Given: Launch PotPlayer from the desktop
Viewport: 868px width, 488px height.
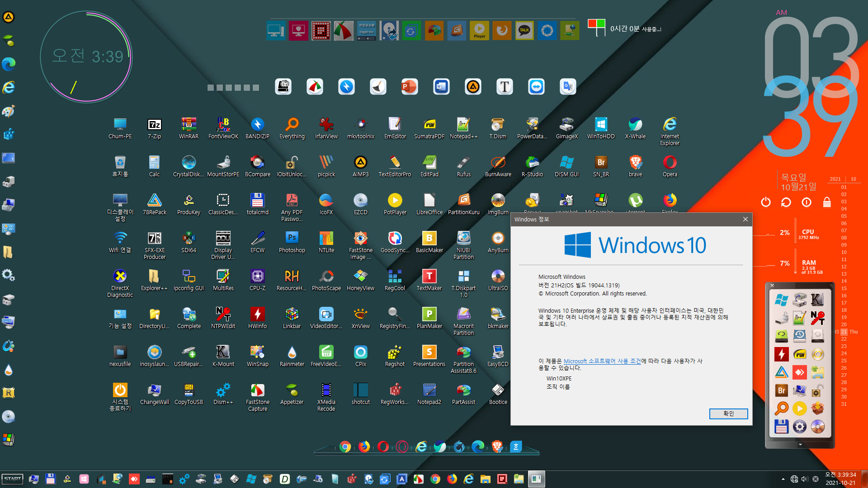Looking at the screenshot, I should pyautogui.click(x=395, y=204).
